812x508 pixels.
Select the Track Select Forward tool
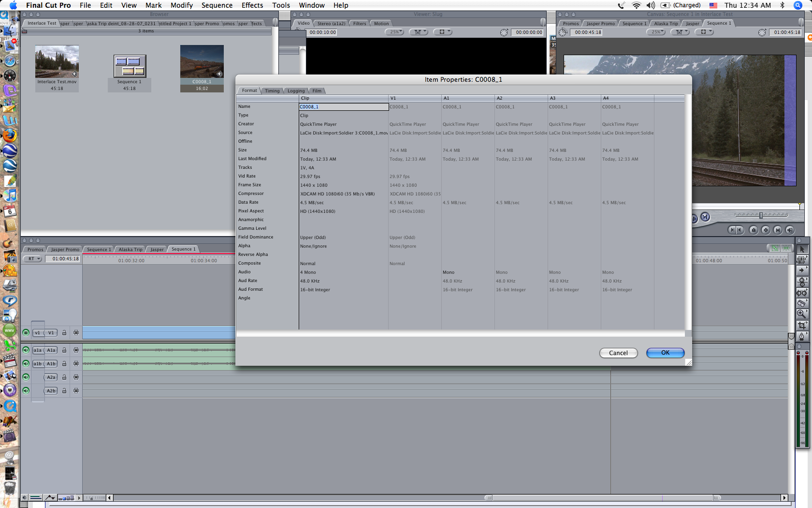pos(802,270)
